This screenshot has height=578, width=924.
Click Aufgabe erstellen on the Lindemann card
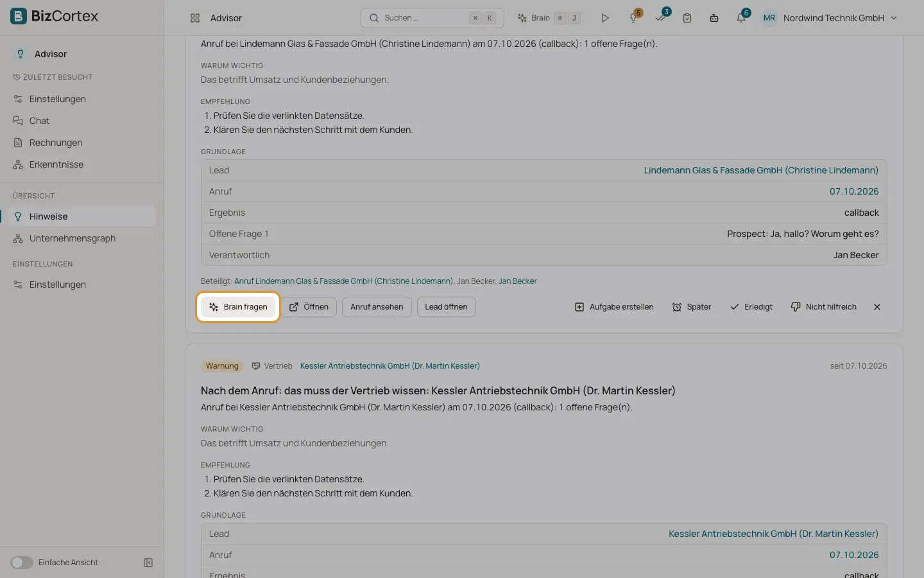(614, 307)
